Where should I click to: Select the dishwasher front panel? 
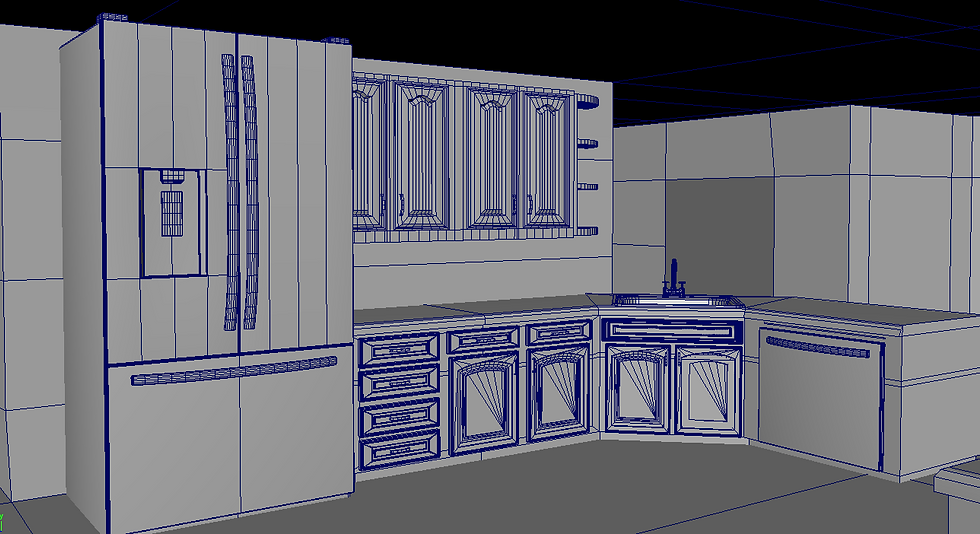click(821, 399)
